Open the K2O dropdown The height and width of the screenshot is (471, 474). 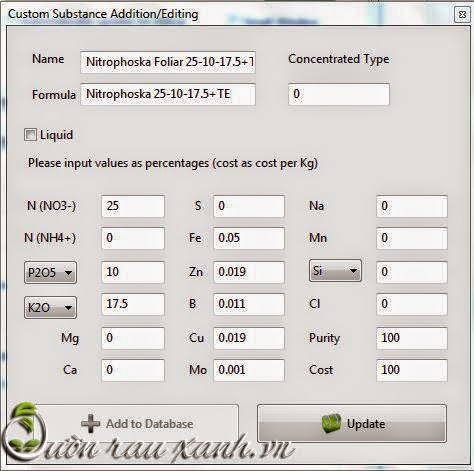click(x=50, y=307)
